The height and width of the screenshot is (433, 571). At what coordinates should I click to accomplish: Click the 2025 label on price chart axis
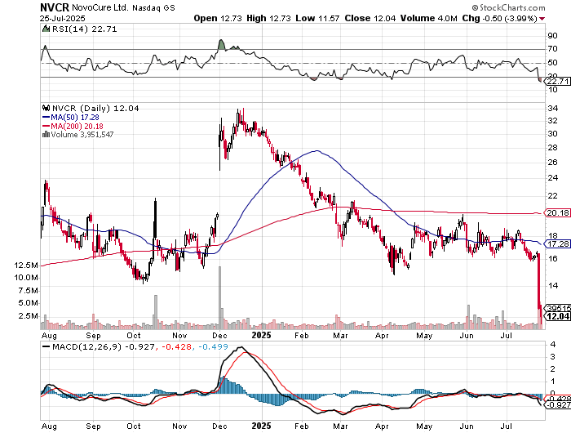coord(261,335)
